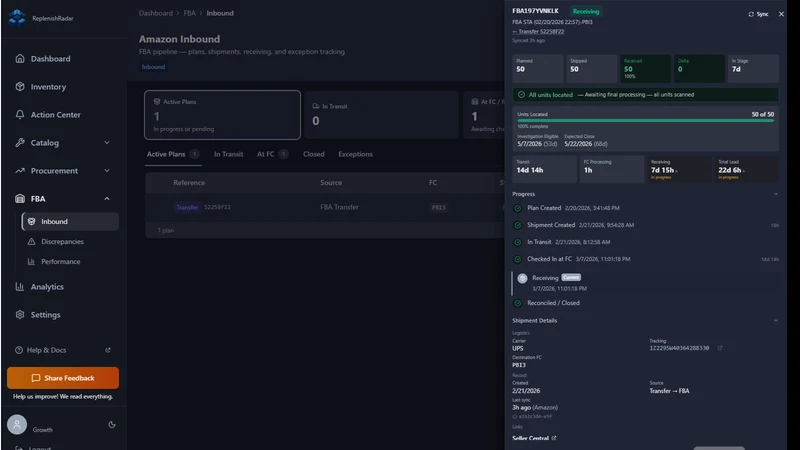Collapse the Shipment Details section
Screen dimensions: 800x450
(x=776, y=321)
